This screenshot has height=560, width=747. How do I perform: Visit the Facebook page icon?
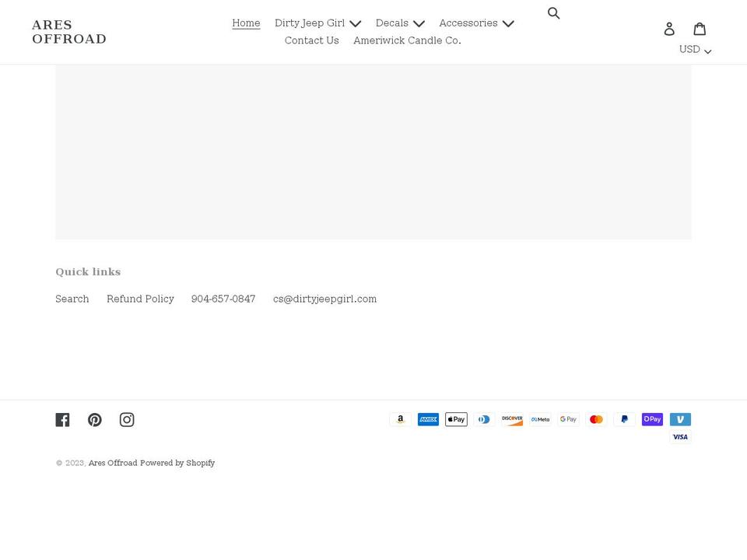tap(62, 419)
